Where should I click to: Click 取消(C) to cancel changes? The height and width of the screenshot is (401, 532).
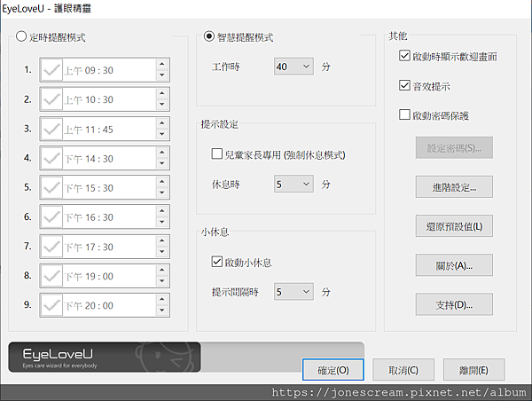[403, 370]
